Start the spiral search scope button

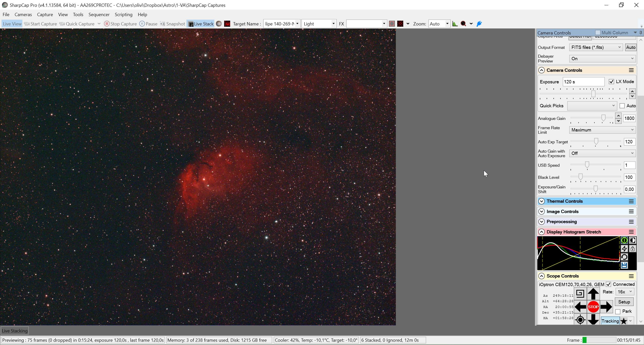tap(580, 294)
